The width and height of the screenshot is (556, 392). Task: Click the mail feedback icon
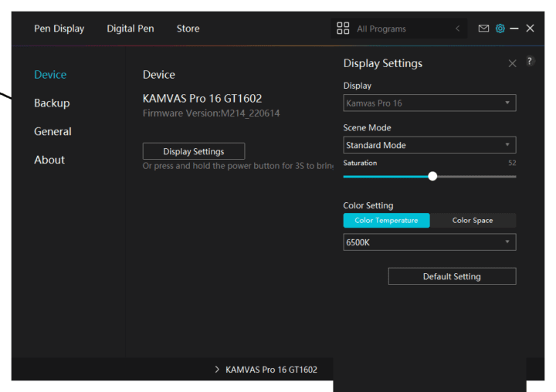[x=483, y=29]
